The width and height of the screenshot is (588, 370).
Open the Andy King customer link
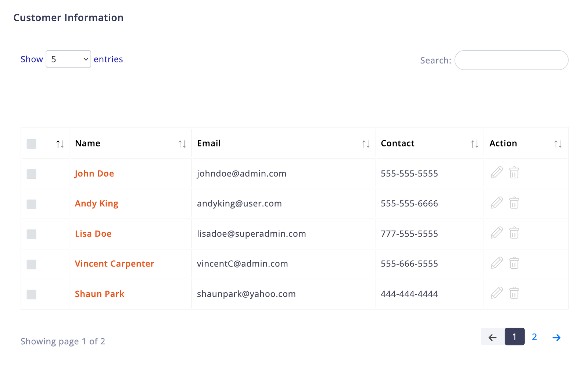click(97, 203)
